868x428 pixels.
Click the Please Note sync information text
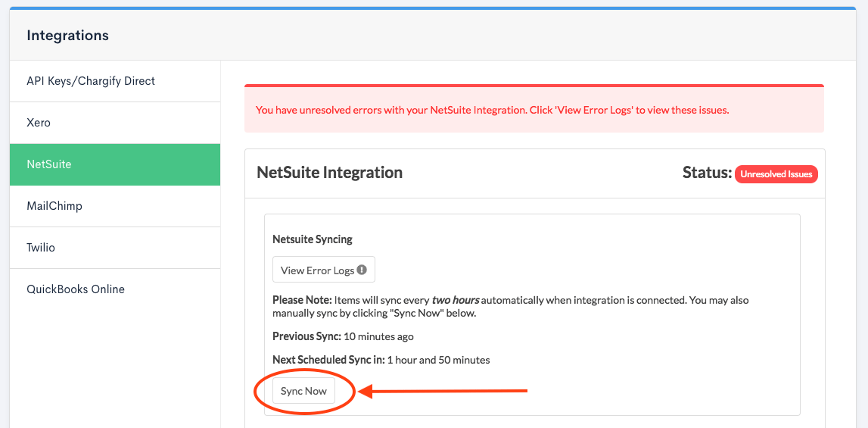click(510, 307)
